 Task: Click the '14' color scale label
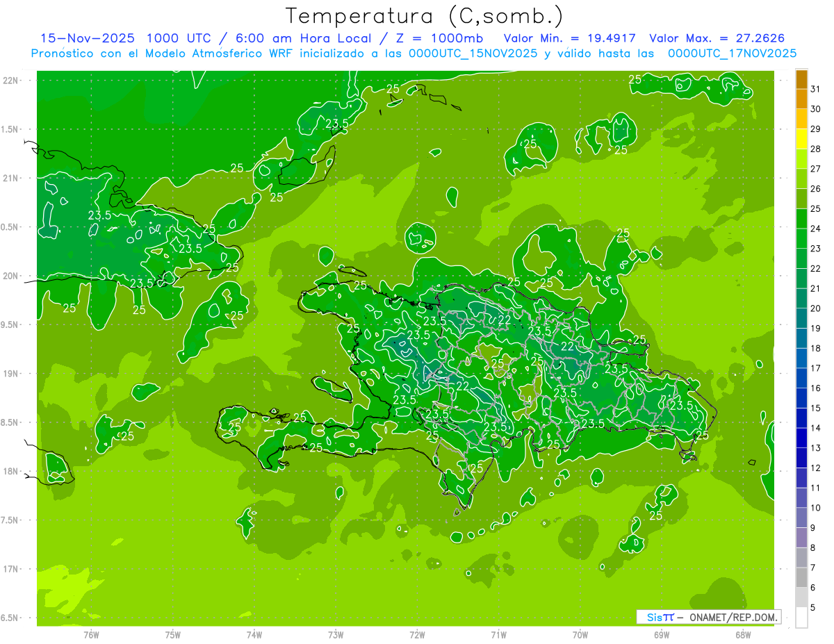(x=816, y=428)
